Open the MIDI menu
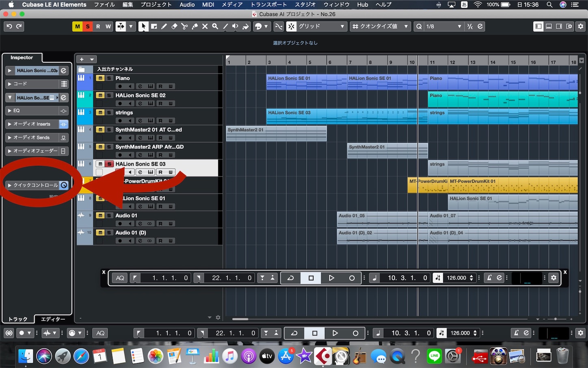The image size is (588, 368). pos(208,4)
